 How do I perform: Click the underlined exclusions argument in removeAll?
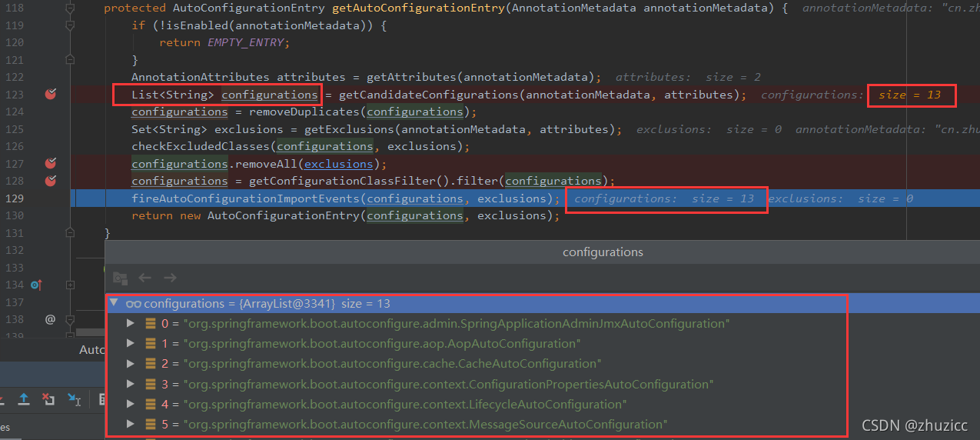point(338,164)
